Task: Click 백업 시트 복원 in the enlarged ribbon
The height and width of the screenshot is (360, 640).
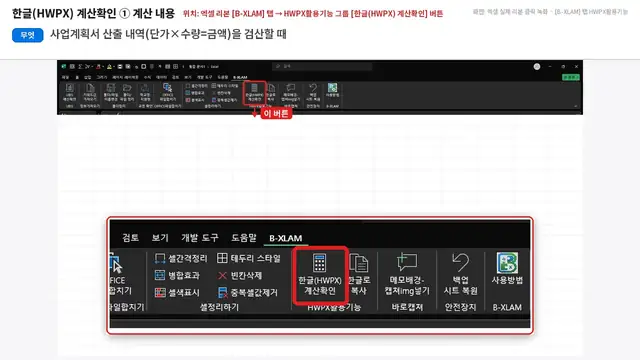Action: point(460,275)
